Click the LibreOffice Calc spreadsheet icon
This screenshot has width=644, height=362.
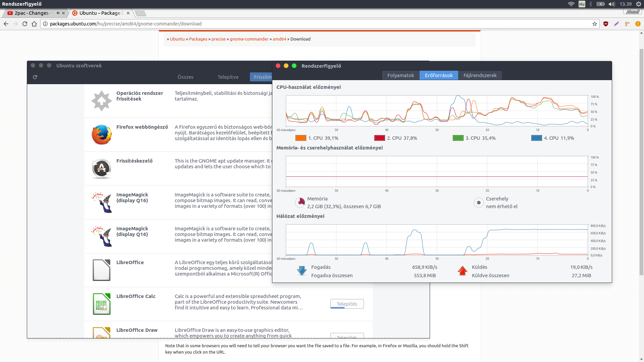tap(101, 304)
